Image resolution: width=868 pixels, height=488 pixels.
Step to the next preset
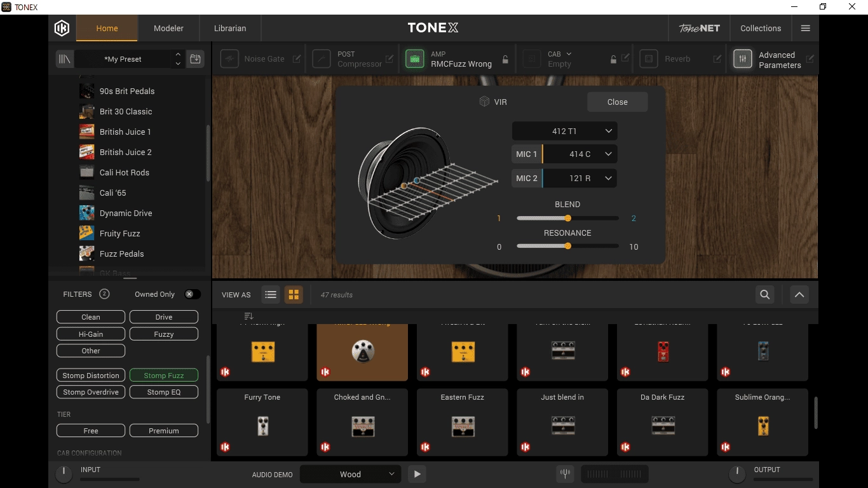pos(178,64)
